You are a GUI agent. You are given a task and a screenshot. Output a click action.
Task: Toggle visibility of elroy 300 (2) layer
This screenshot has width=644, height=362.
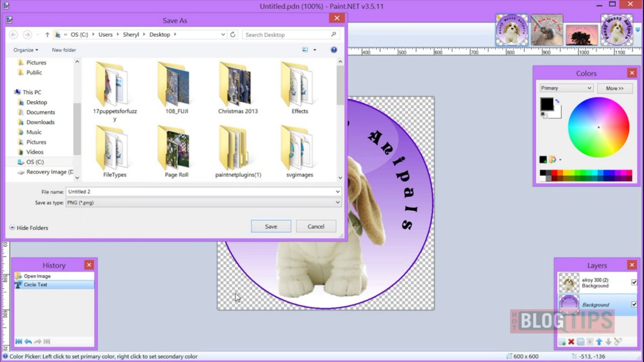click(634, 283)
